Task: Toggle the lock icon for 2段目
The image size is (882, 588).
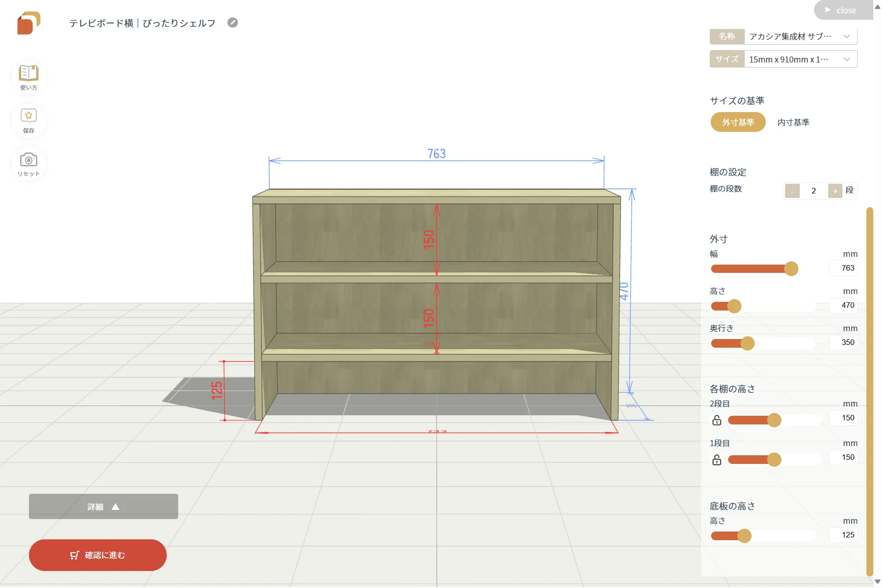Action: [x=717, y=420]
